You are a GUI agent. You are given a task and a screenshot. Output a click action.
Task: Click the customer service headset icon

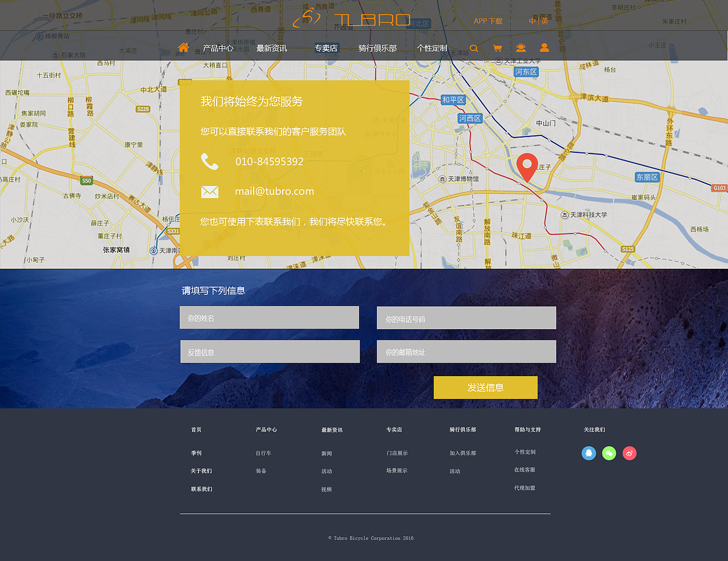click(x=521, y=48)
